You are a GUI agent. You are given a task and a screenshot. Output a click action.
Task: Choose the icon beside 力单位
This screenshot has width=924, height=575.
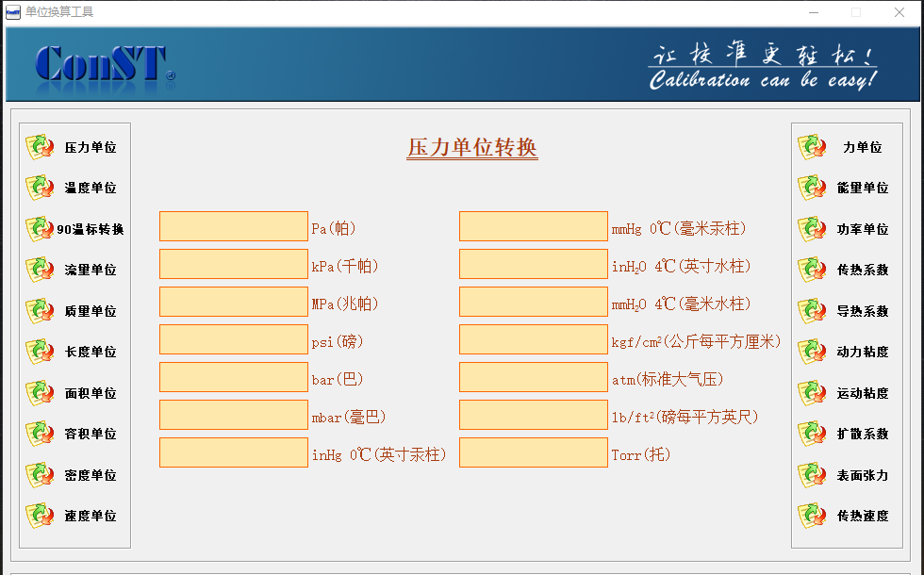pyautogui.click(x=812, y=147)
